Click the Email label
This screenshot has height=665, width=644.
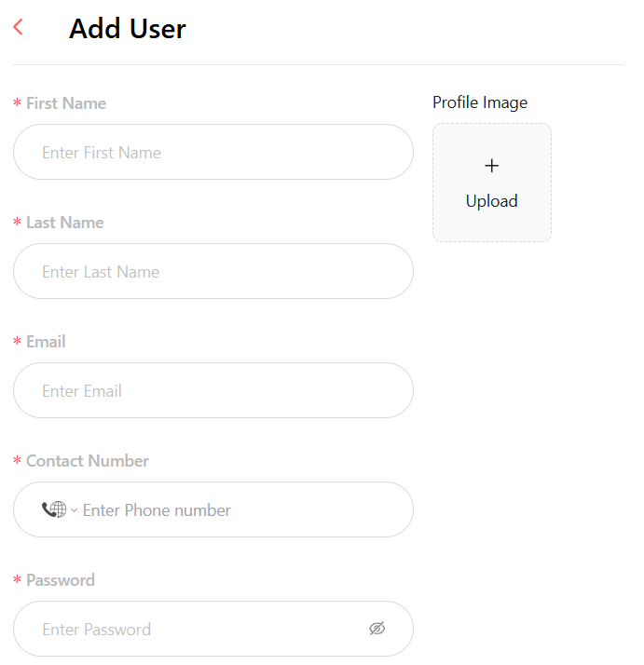coord(46,342)
